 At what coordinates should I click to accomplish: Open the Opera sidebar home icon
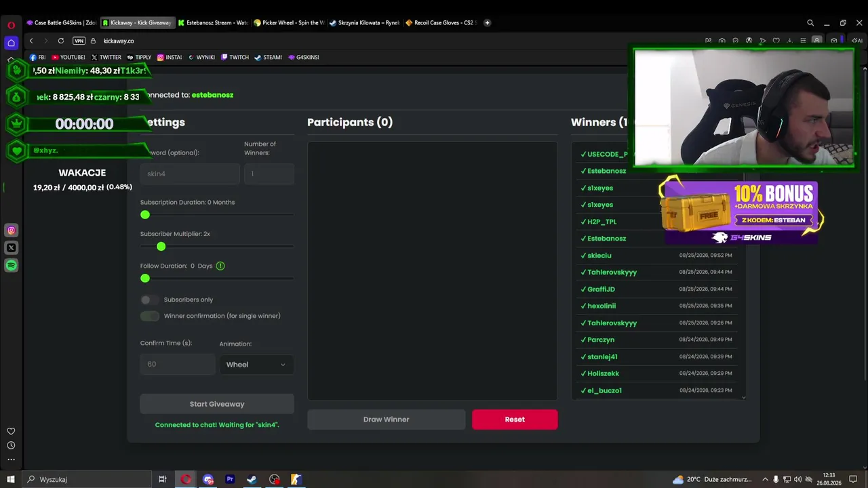coord(11,43)
